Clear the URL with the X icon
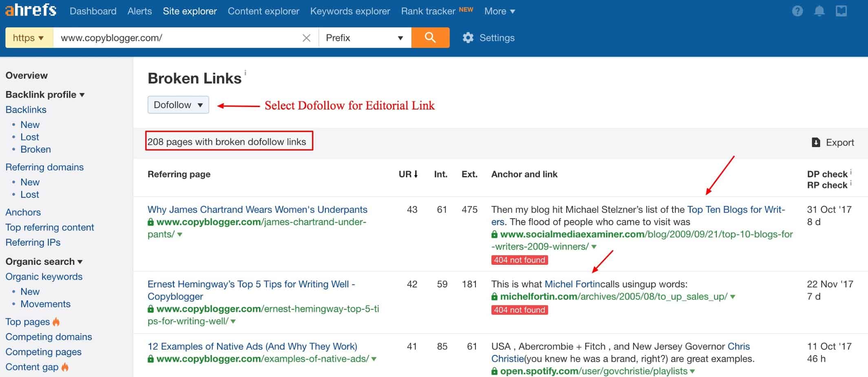Screen dimensions: 868x377 coord(306,38)
